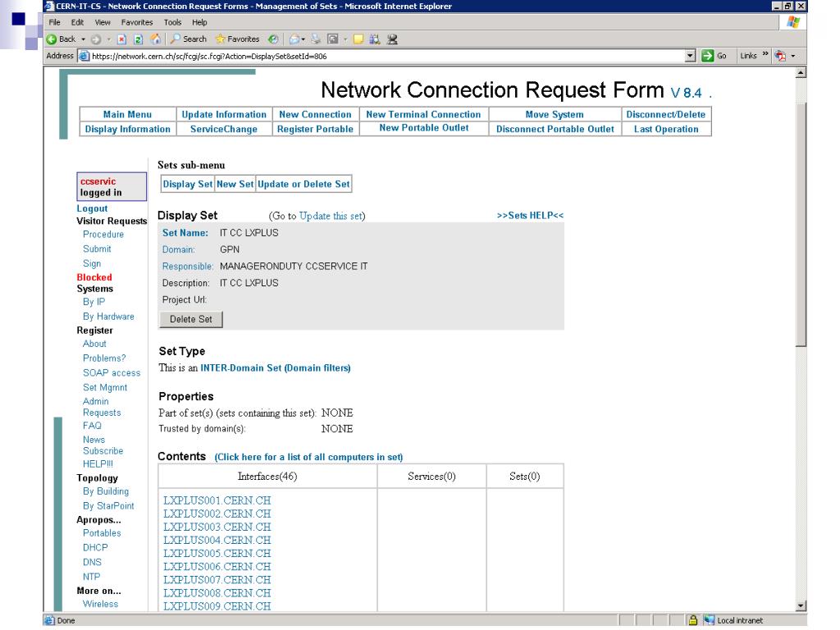This screenshot has width=840, height=630.
Task: Open the File menu
Action: point(54,22)
